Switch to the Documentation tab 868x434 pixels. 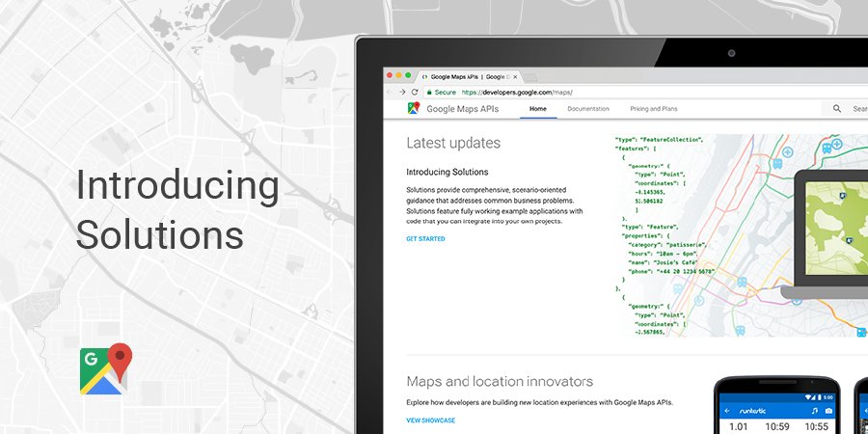click(x=588, y=109)
